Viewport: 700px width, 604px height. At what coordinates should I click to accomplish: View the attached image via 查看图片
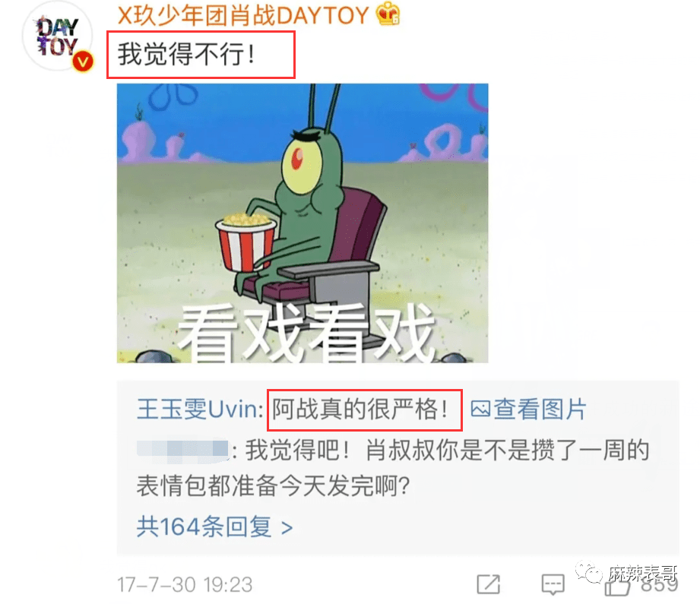point(528,409)
